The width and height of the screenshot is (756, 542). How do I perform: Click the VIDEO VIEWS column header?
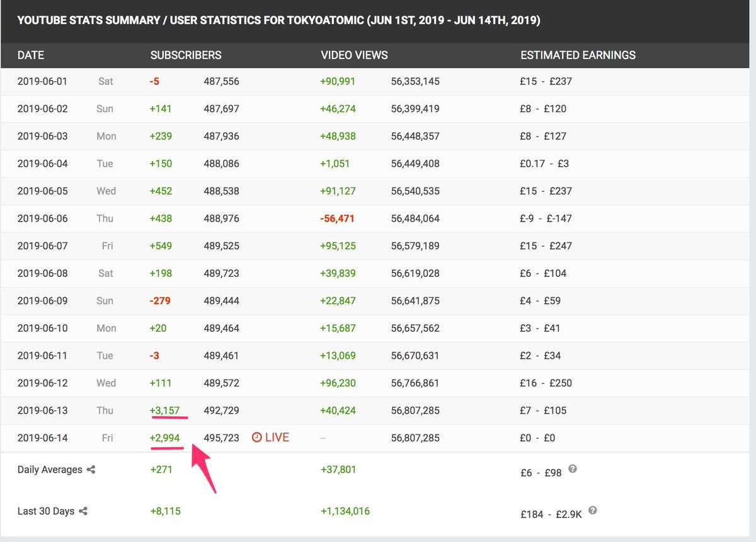coord(354,55)
